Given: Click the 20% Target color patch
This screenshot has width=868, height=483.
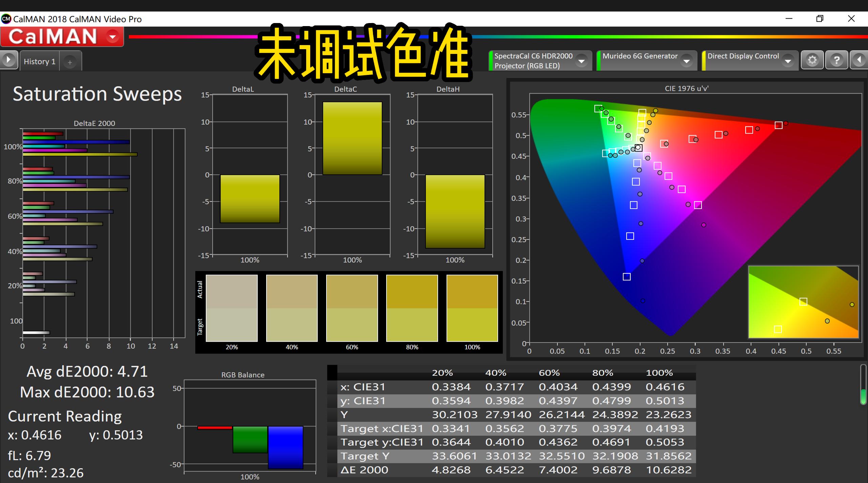Looking at the screenshot, I should (x=232, y=325).
